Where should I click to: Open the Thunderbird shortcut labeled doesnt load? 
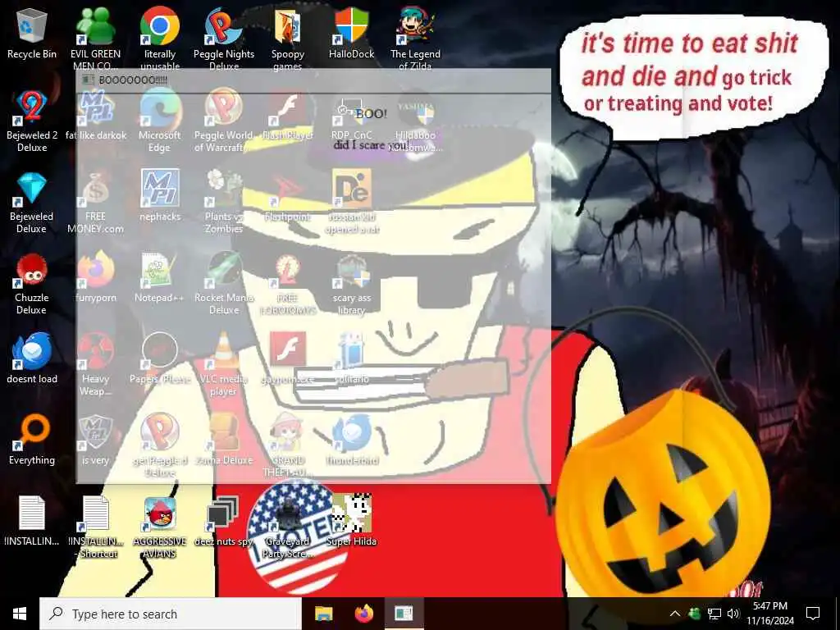[32, 359]
